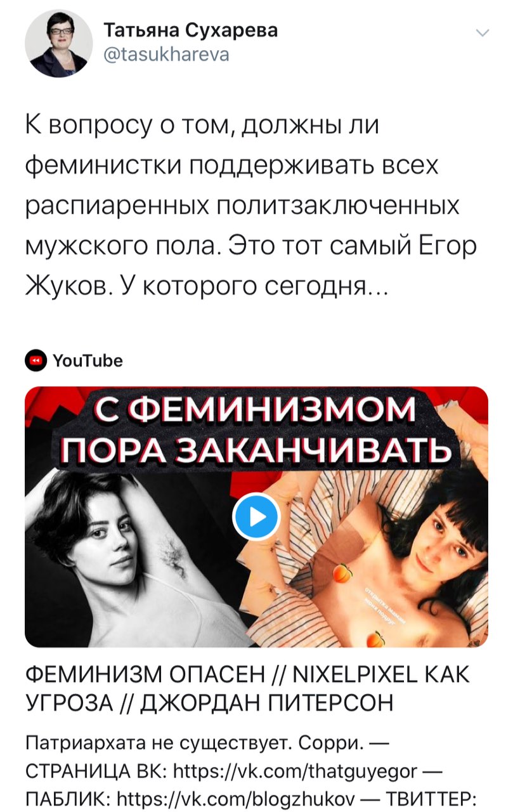The width and height of the screenshot is (513, 812).
Task: Expand the tweet options chevron
Action: 482,34
